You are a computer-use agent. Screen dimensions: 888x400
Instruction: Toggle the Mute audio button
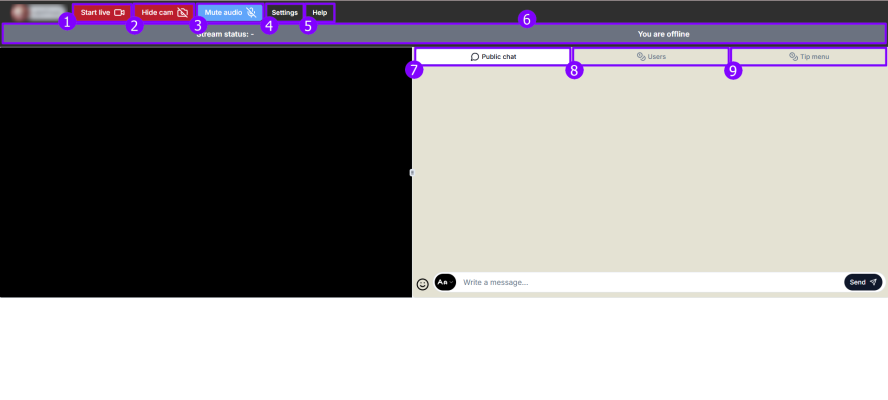point(230,13)
